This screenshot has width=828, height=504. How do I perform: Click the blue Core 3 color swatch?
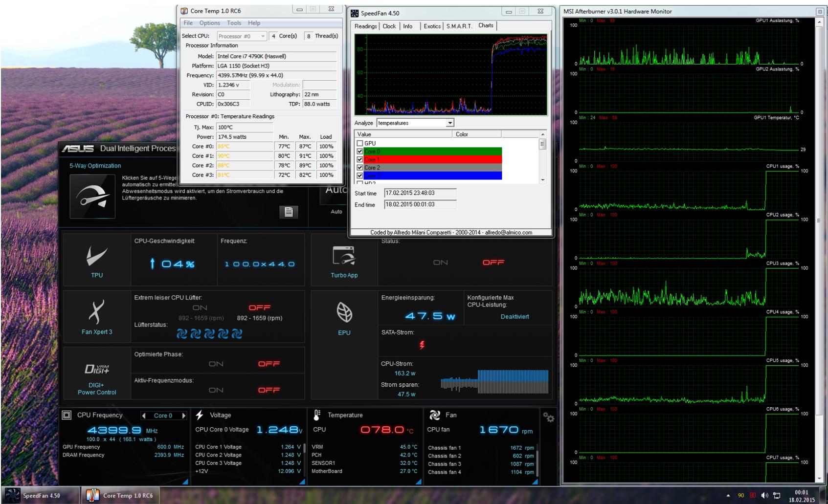point(433,175)
